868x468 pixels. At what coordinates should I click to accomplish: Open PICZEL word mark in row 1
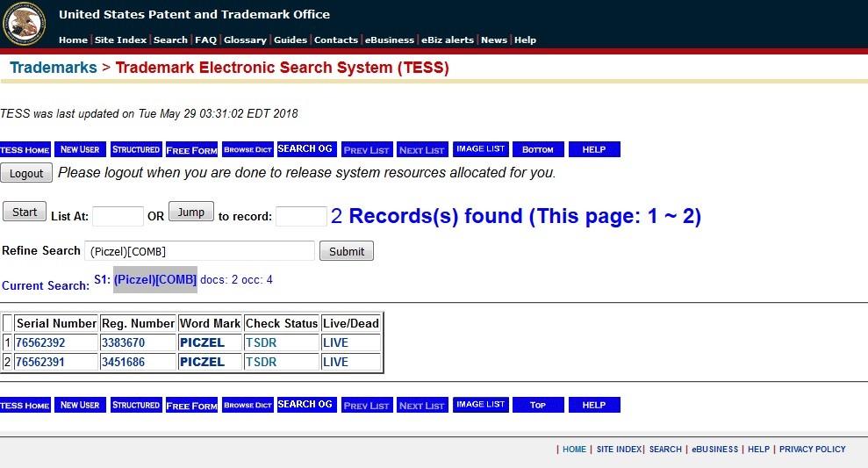click(x=202, y=342)
